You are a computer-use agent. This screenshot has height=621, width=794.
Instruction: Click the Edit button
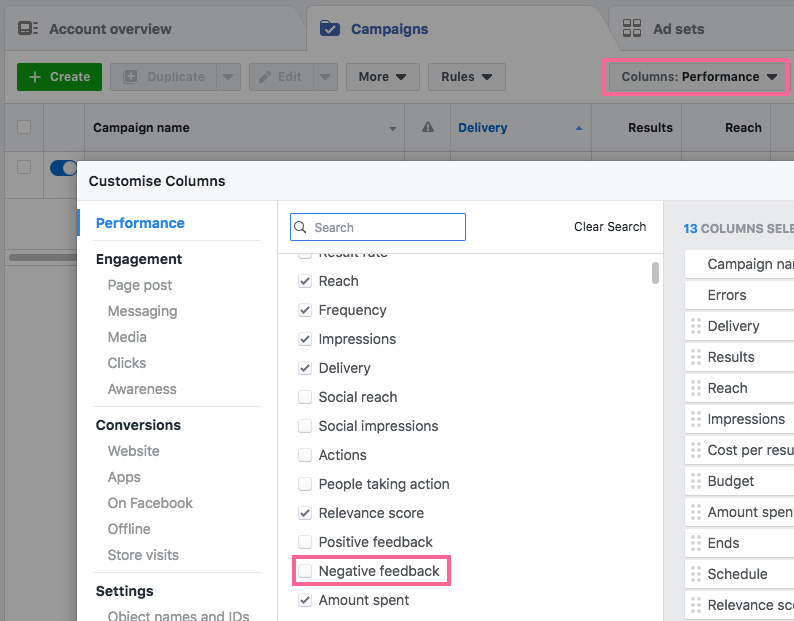(281, 76)
